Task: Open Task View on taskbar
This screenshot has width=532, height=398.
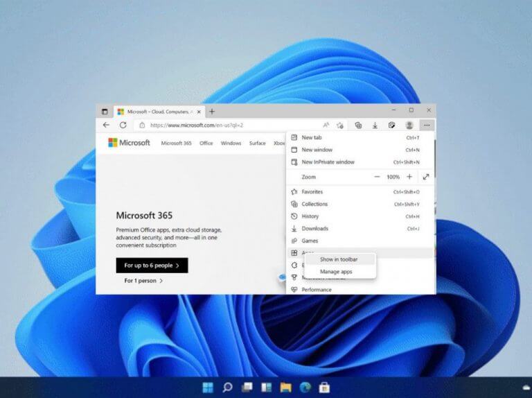Action: click(247, 388)
